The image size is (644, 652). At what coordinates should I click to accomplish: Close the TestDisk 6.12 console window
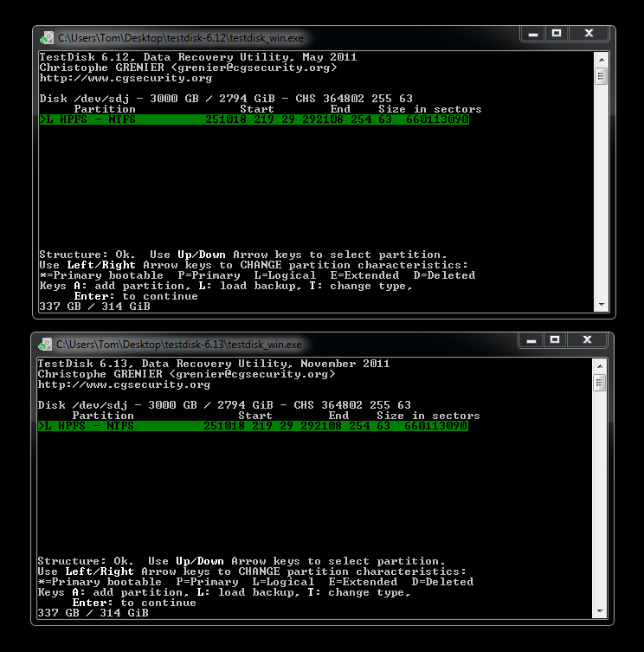[x=589, y=34]
